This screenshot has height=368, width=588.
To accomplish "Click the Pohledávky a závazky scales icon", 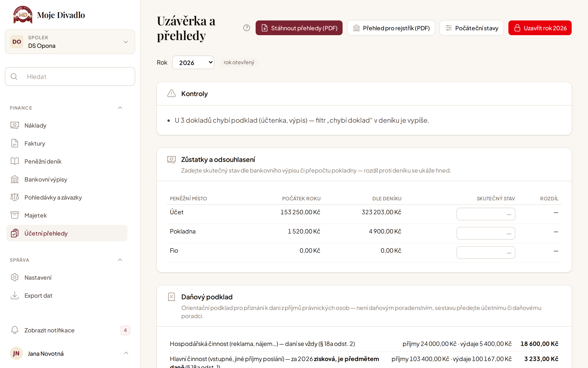I will click(x=14, y=197).
